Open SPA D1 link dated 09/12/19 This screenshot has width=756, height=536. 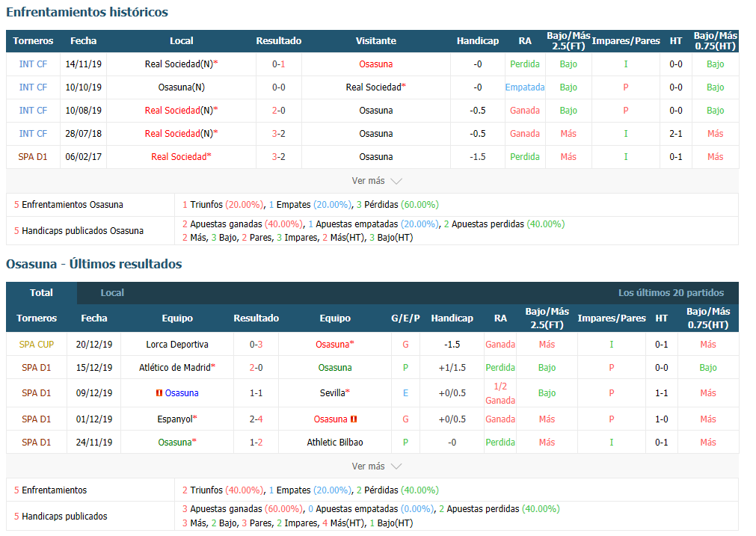click(x=36, y=392)
